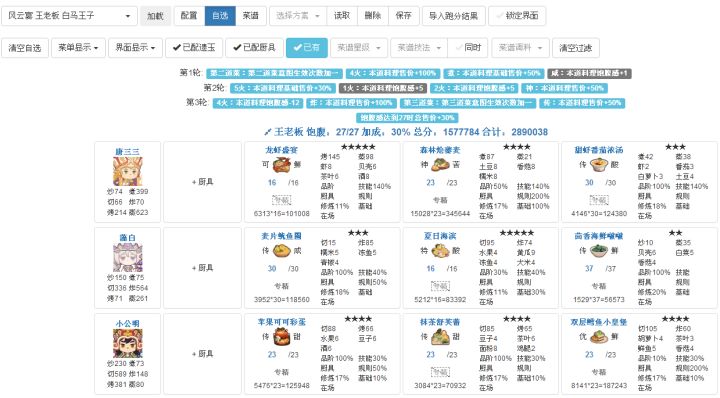This screenshot has width=720, height=398.
Task: Enable the 同时 option
Action: pos(468,48)
